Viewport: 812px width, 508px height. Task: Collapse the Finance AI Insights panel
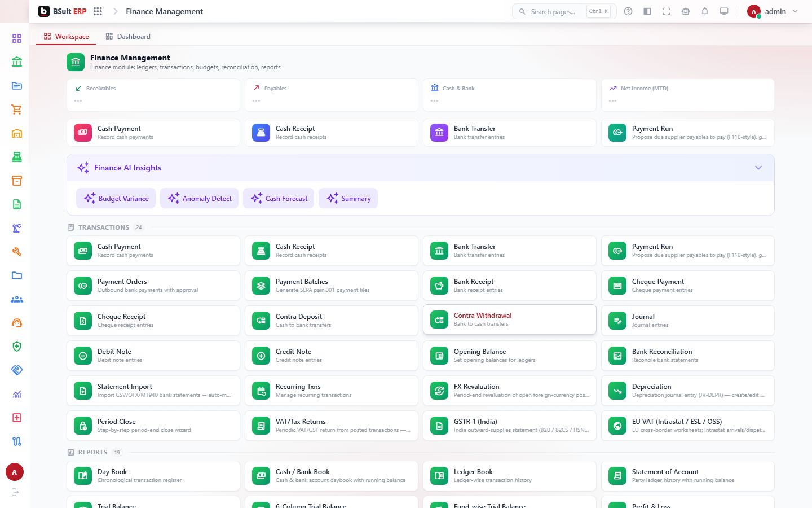[x=758, y=168]
